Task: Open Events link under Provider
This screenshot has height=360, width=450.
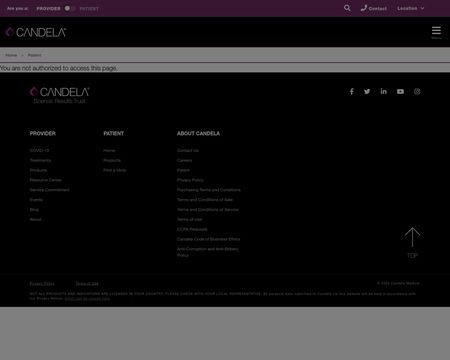Action: click(x=36, y=200)
